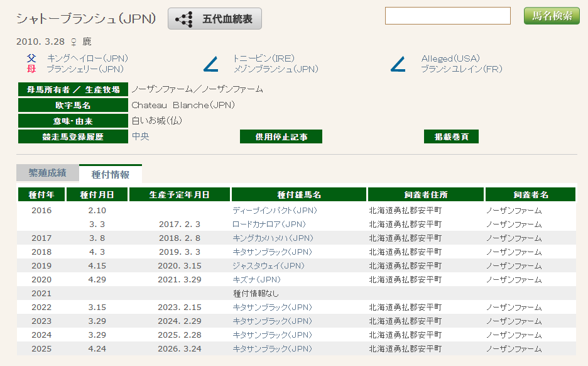Open トニービン(IRE) pedigree link

pos(264,58)
